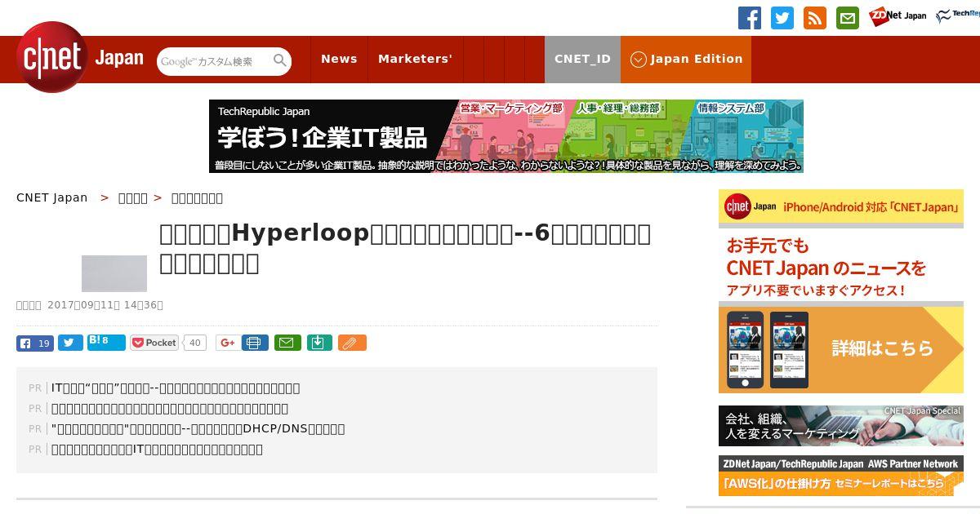
Task: Open the CNET_ID tab
Action: [x=582, y=59]
